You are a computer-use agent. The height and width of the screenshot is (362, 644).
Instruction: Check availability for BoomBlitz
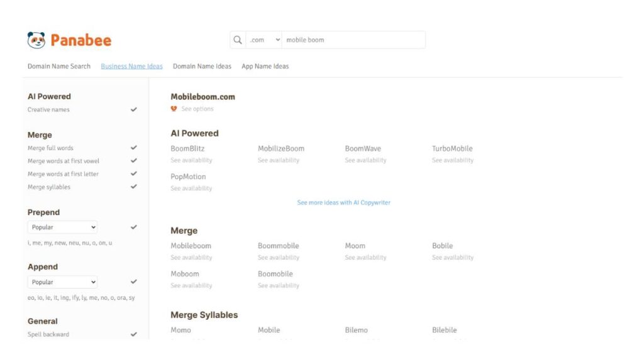pos(191,160)
